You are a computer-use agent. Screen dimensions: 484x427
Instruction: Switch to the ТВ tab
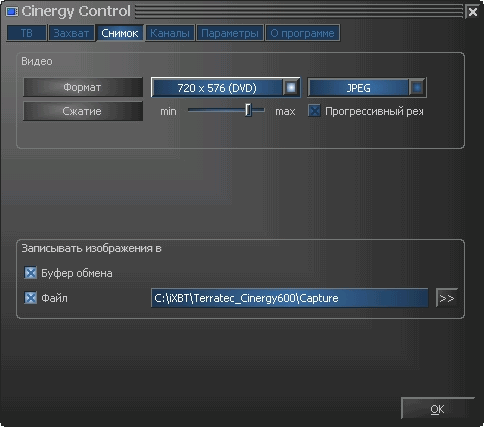coord(26,33)
